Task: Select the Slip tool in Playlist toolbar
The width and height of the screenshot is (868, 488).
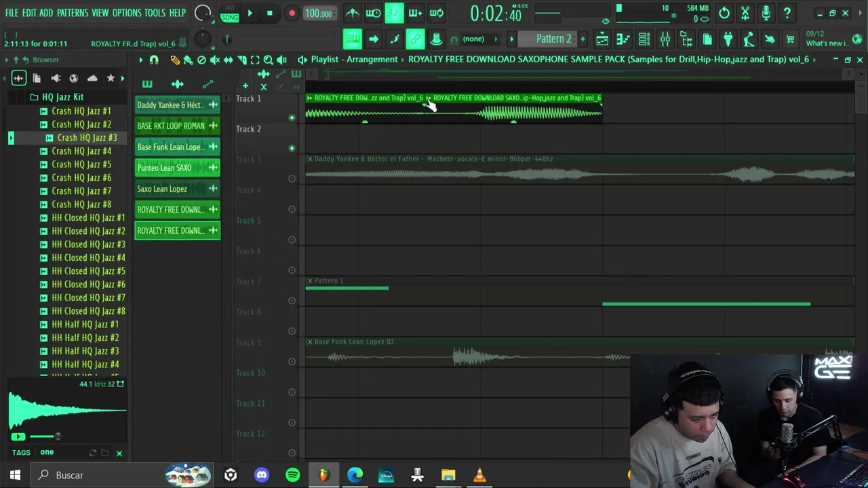Action: [229, 60]
